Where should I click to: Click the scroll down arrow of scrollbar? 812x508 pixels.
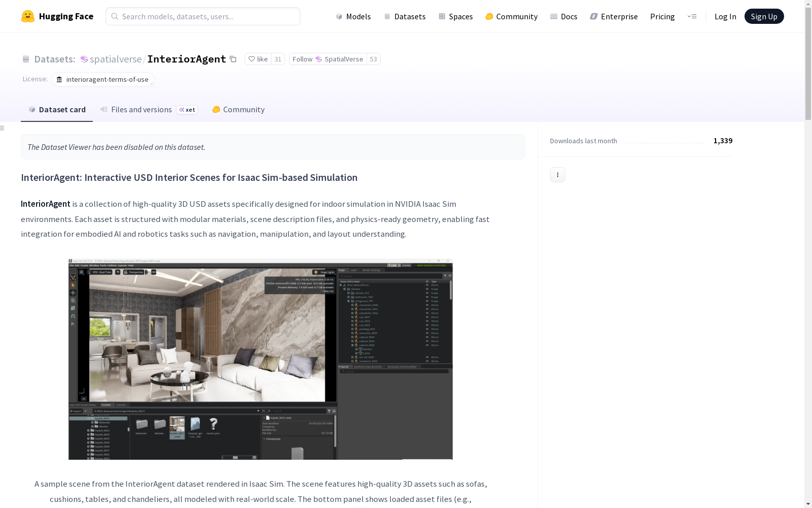tap(808, 504)
